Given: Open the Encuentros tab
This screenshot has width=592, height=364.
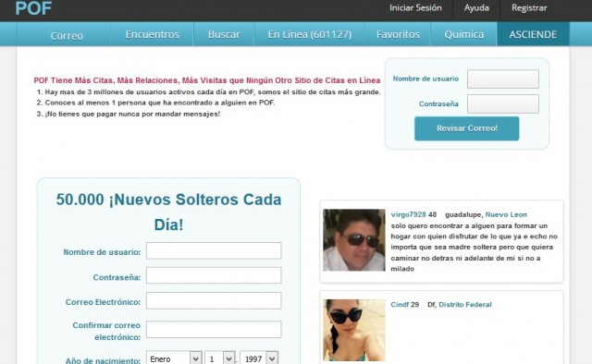Looking at the screenshot, I should point(152,34).
